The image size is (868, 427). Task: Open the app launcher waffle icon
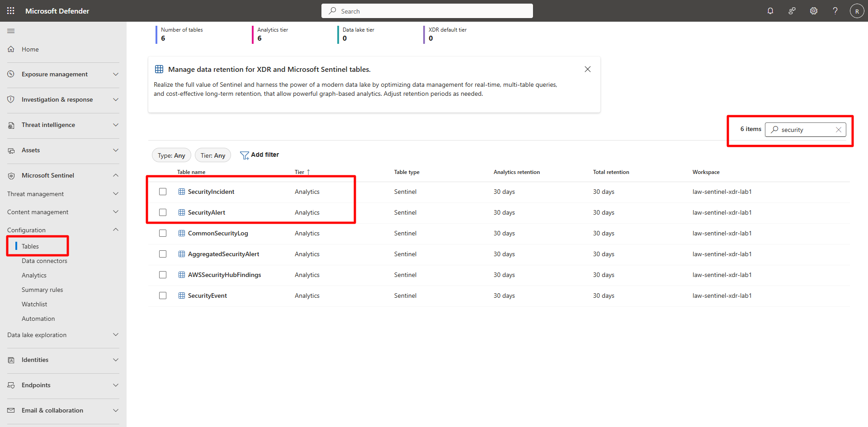(11, 11)
